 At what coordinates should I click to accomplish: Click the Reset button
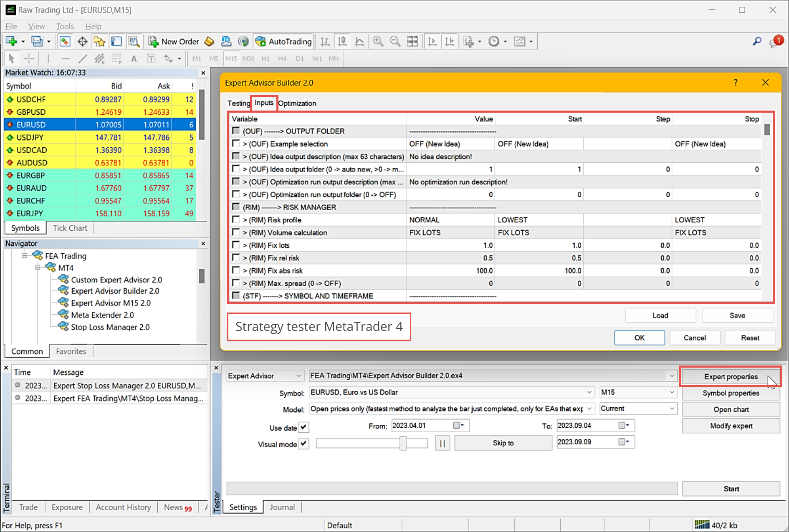(750, 338)
